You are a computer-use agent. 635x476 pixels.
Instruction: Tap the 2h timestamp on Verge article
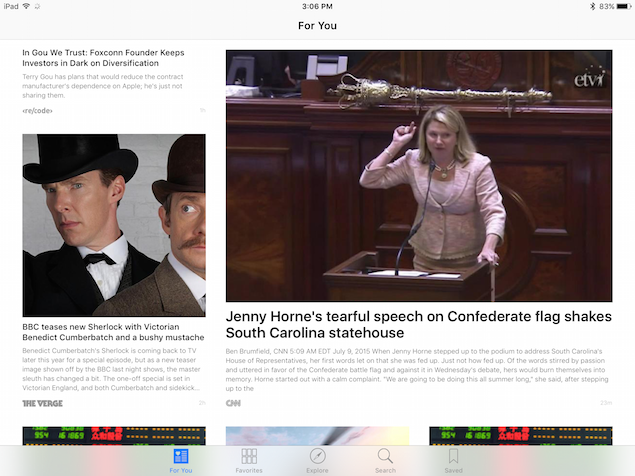coord(202,403)
